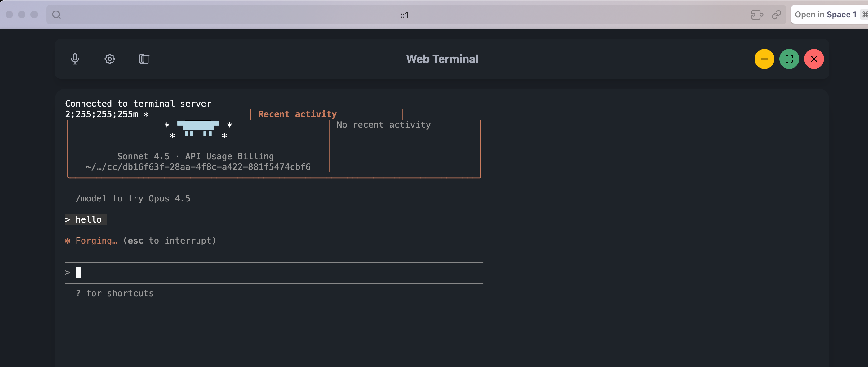Viewport: 868px width, 367px height.
Task: Open the browser extensions puzzle icon
Action: (x=757, y=15)
